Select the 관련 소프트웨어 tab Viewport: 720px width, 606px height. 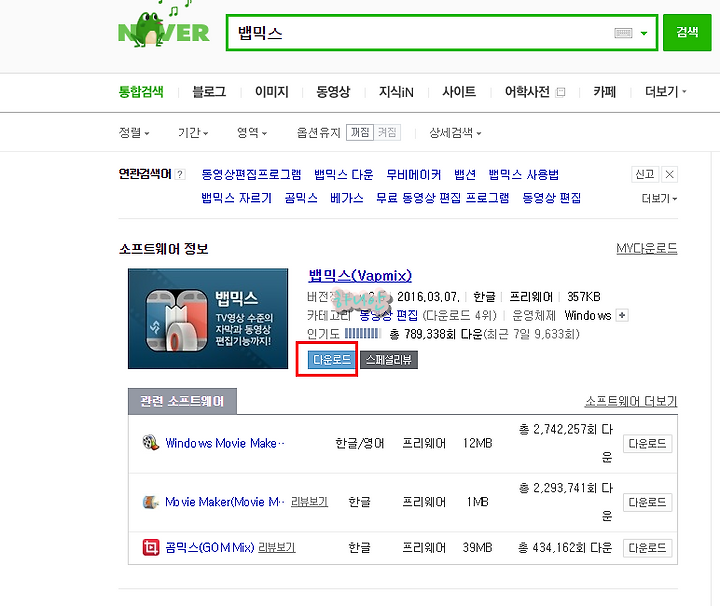182,401
